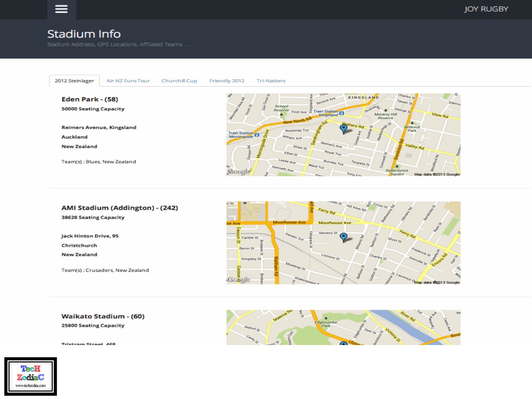Click Team(s) : Blues, New Zealand text
The width and height of the screenshot is (532, 399).
pos(99,162)
